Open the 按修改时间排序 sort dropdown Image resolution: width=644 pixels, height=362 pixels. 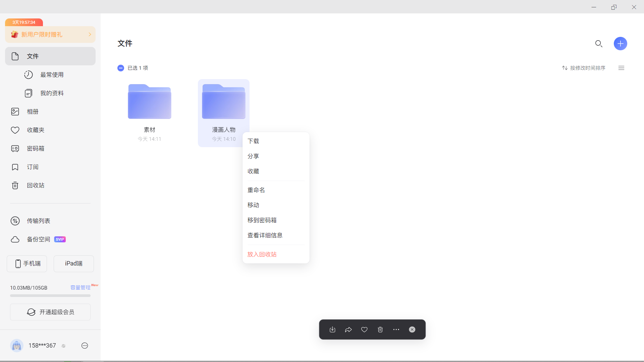(584, 68)
